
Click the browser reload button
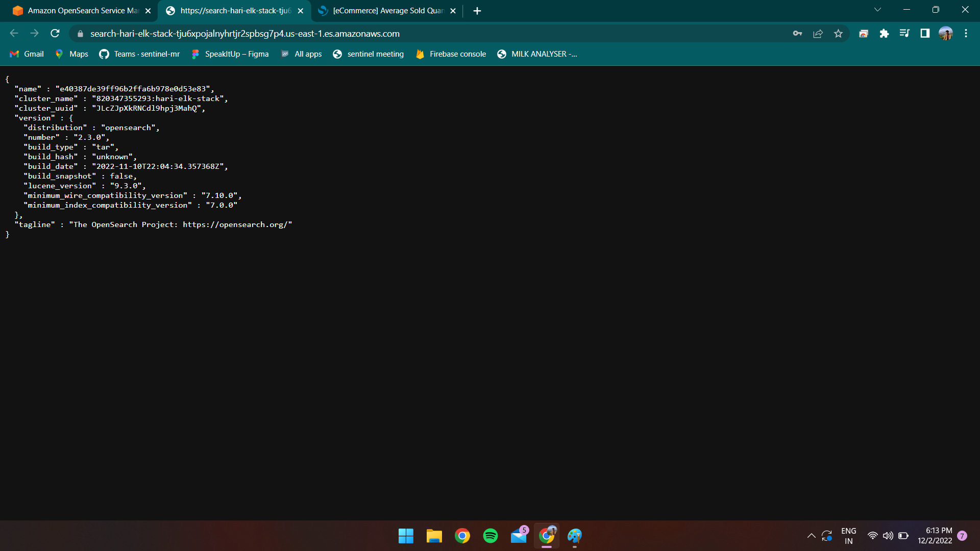[x=55, y=34]
